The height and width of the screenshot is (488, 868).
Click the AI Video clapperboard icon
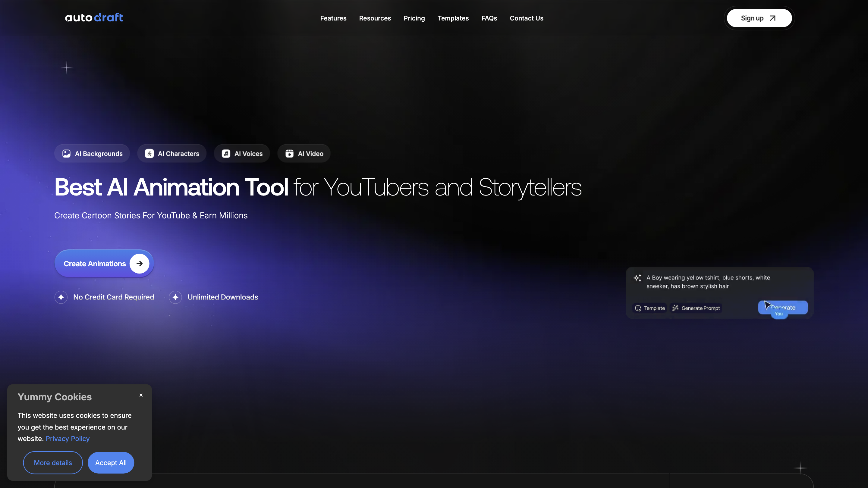click(289, 154)
